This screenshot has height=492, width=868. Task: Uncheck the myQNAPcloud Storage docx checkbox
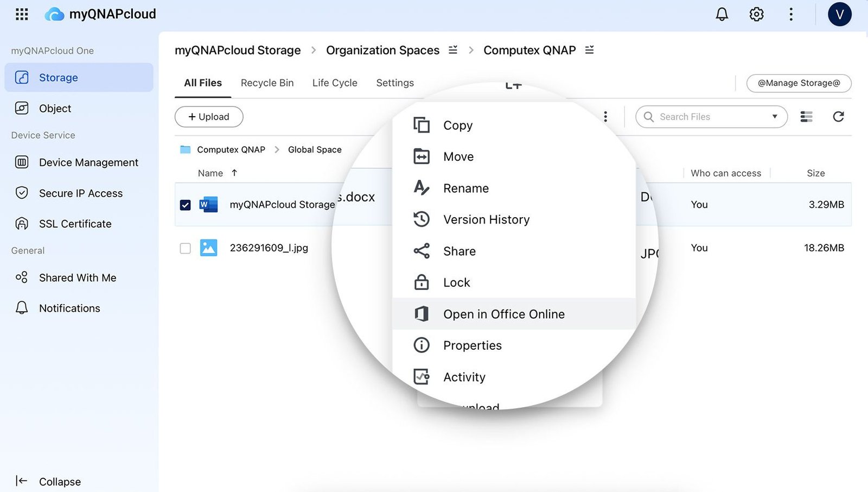(186, 205)
